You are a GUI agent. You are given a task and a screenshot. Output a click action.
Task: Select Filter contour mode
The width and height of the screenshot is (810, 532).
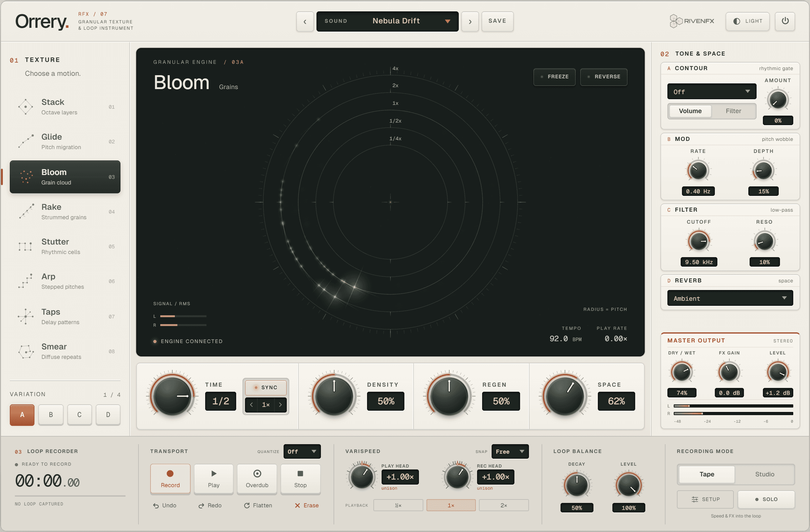[733, 111]
